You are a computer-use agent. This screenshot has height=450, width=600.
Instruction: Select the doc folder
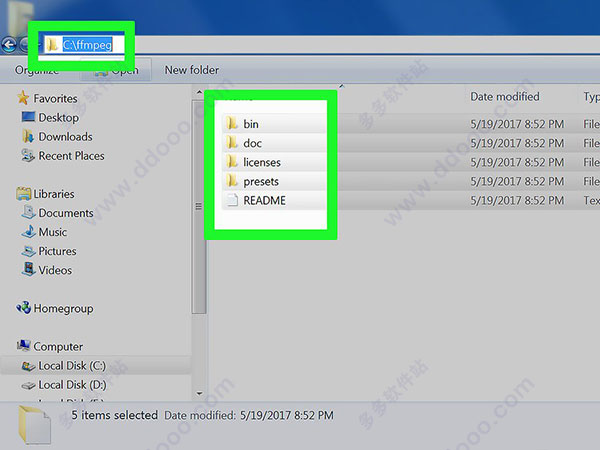pyautogui.click(x=252, y=143)
